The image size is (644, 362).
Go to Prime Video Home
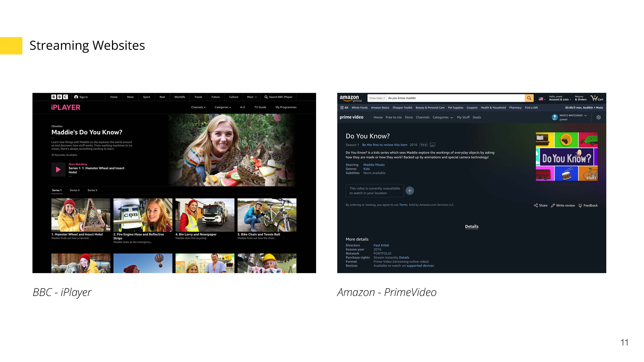(378, 117)
